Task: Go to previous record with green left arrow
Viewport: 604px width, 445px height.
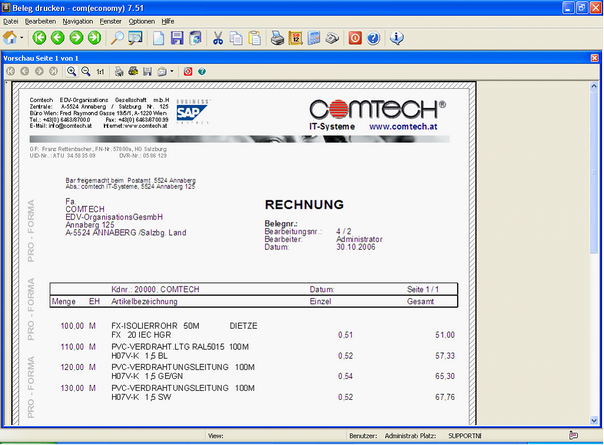Action: point(58,38)
